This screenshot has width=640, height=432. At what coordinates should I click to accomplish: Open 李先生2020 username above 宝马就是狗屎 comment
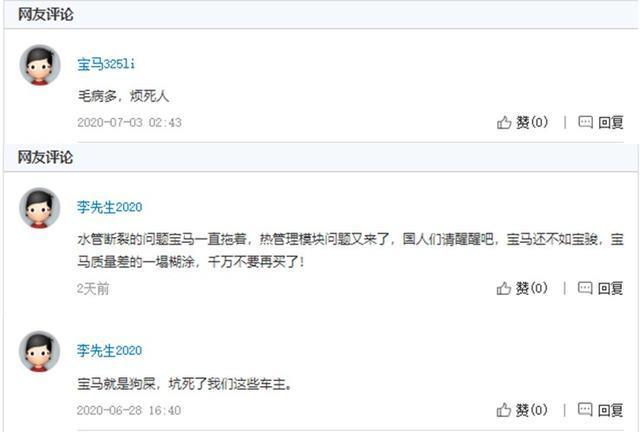109,350
